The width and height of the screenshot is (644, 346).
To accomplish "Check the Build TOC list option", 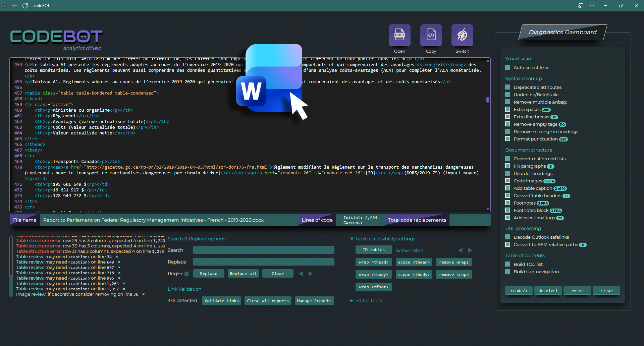I will pos(507,264).
